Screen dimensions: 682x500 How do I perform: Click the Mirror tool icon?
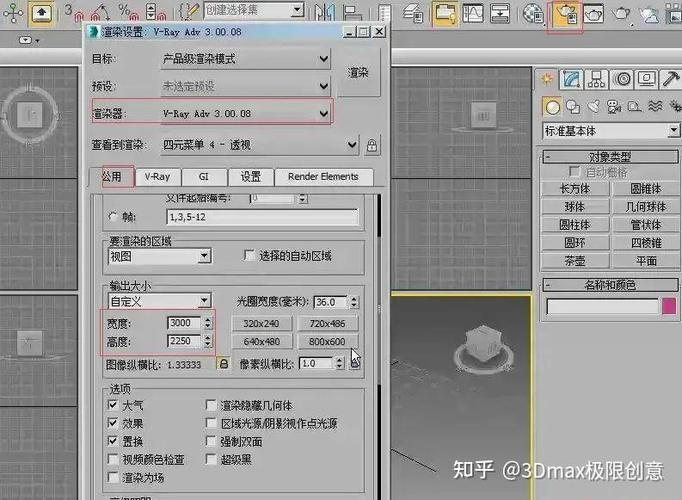pyautogui.click(x=325, y=12)
